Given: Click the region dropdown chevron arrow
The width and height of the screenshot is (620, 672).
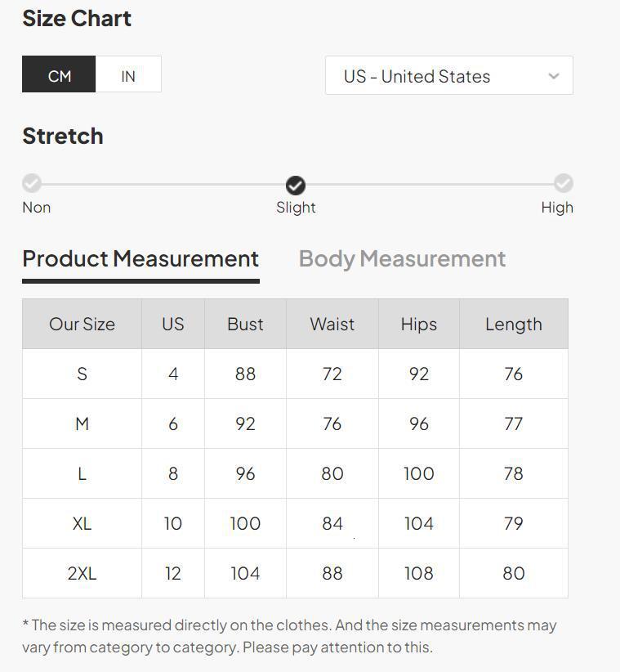Looking at the screenshot, I should point(554,76).
